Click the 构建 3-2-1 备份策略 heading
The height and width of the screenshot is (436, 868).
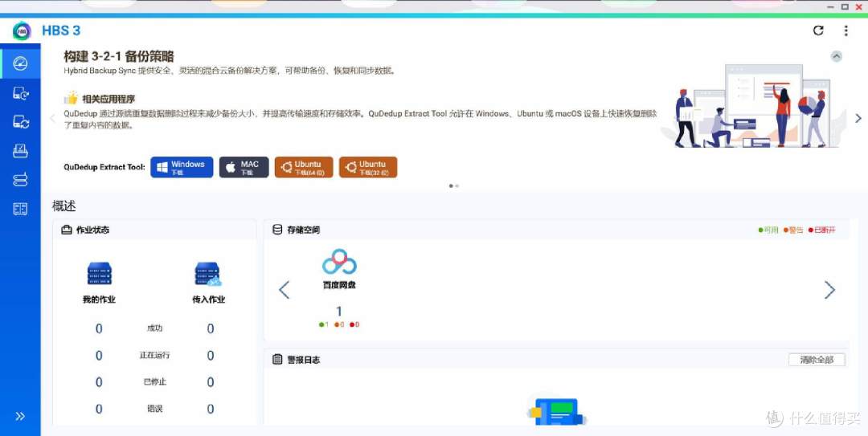(118, 56)
